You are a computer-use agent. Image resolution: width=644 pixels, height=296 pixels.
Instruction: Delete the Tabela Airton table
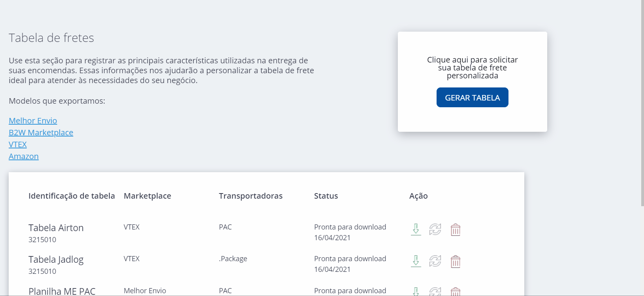[456, 230]
